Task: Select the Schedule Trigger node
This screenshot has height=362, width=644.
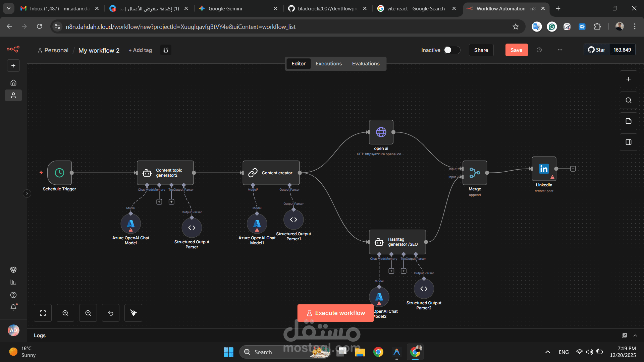Action: click(x=59, y=173)
